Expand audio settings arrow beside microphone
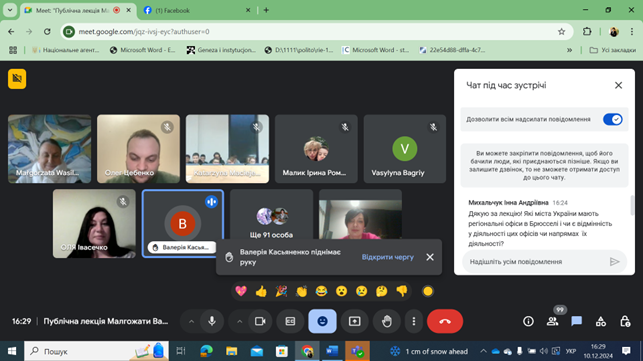The height and width of the screenshot is (361, 643). click(x=191, y=321)
